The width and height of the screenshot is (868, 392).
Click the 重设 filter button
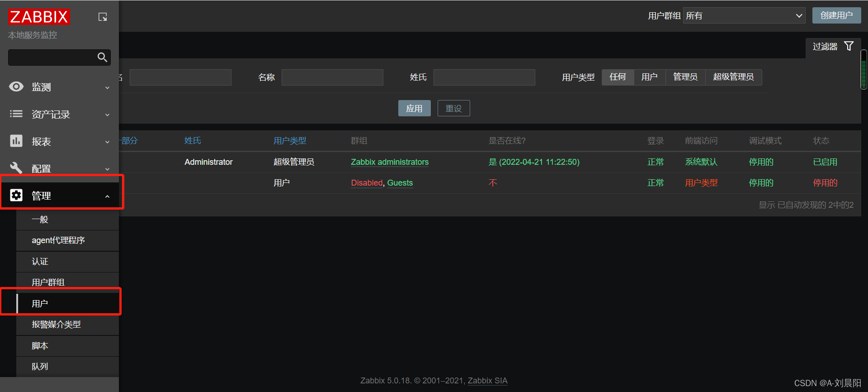click(453, 108)
